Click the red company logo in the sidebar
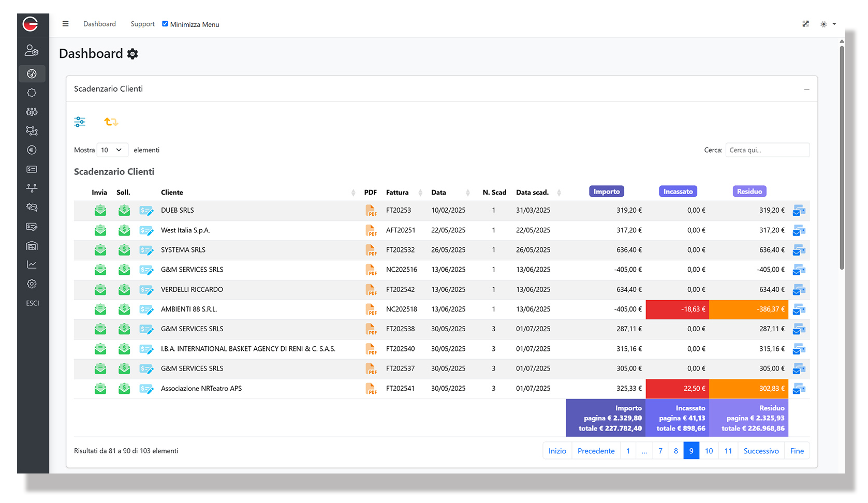Viewport: 868px width, 503px height. click(31, 24)
